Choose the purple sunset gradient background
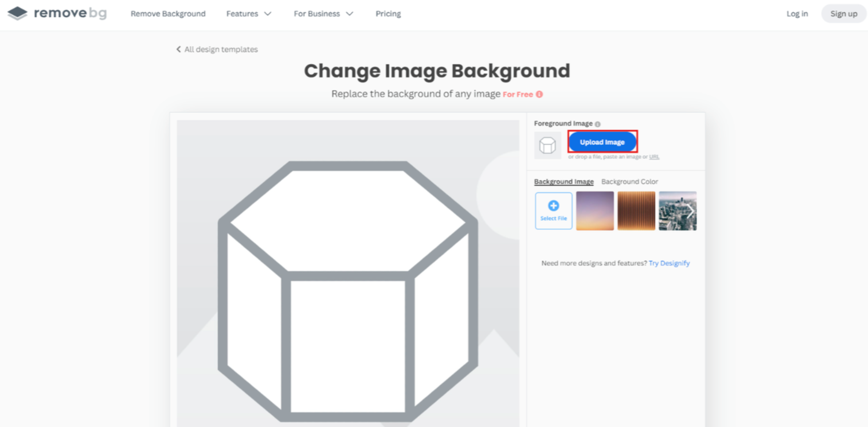The image size is (868, 427). coord(595,211)
